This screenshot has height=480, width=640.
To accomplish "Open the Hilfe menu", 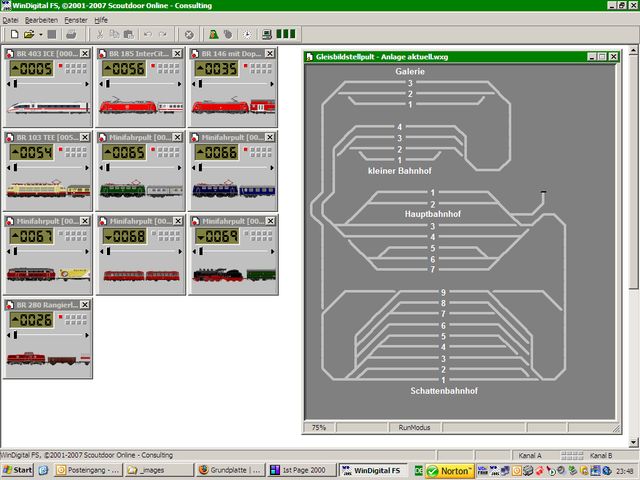I will pos(101,20).
